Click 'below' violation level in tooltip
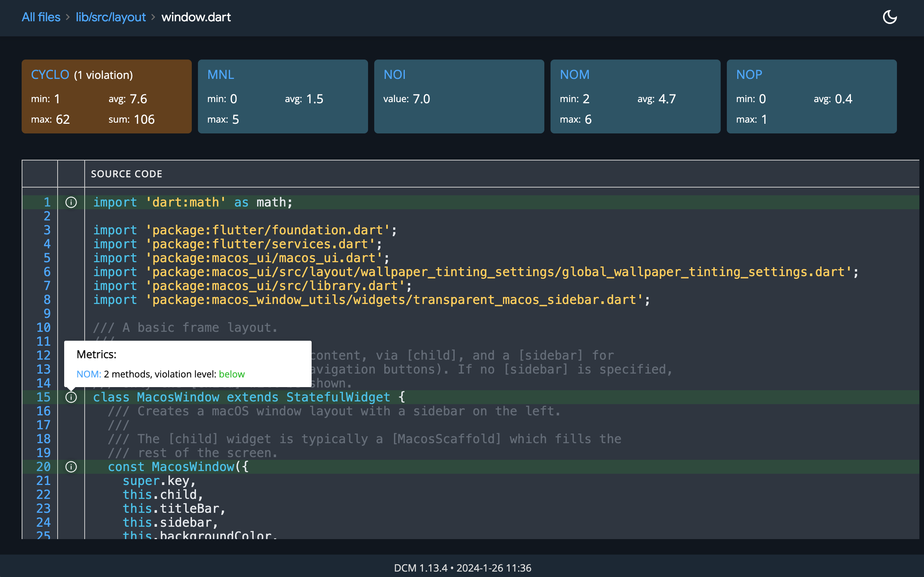Screen dimensions: 924x577 click(x=232, y=374)
